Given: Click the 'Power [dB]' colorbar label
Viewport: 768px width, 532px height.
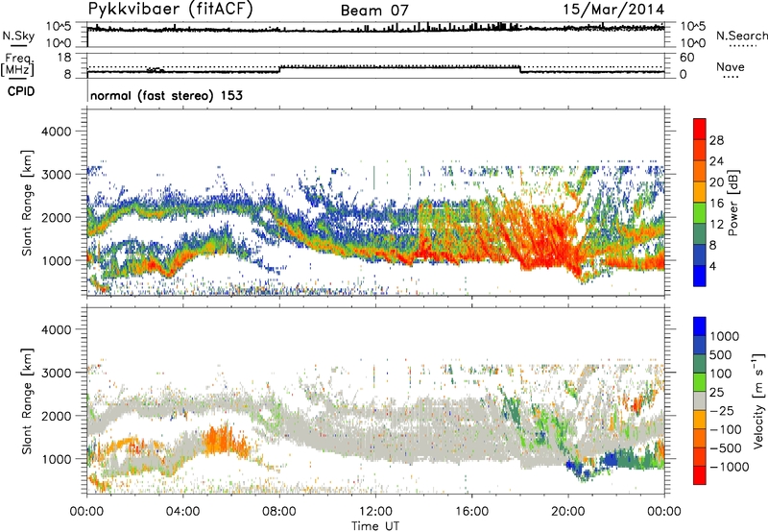Looking at the screenshot, I should (732, 203).
